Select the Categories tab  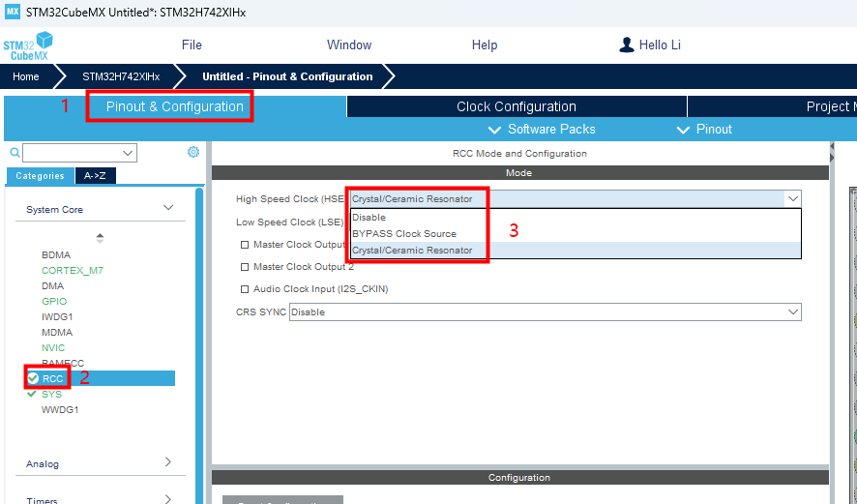(40, 175)
